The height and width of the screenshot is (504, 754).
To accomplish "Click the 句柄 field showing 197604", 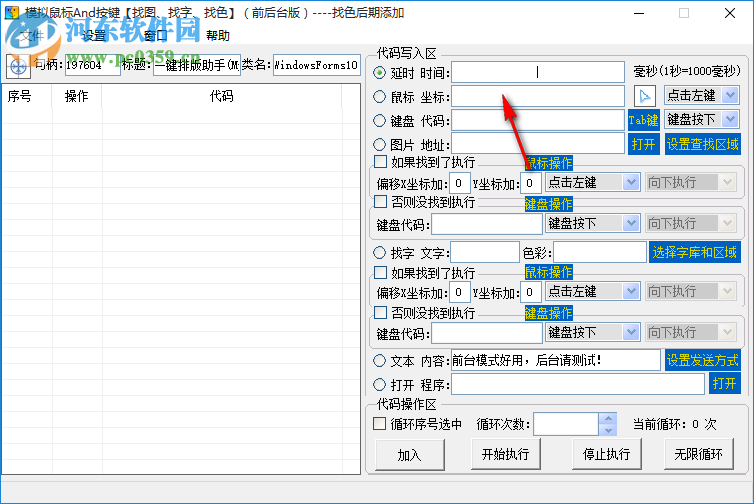I will (92, 65).
